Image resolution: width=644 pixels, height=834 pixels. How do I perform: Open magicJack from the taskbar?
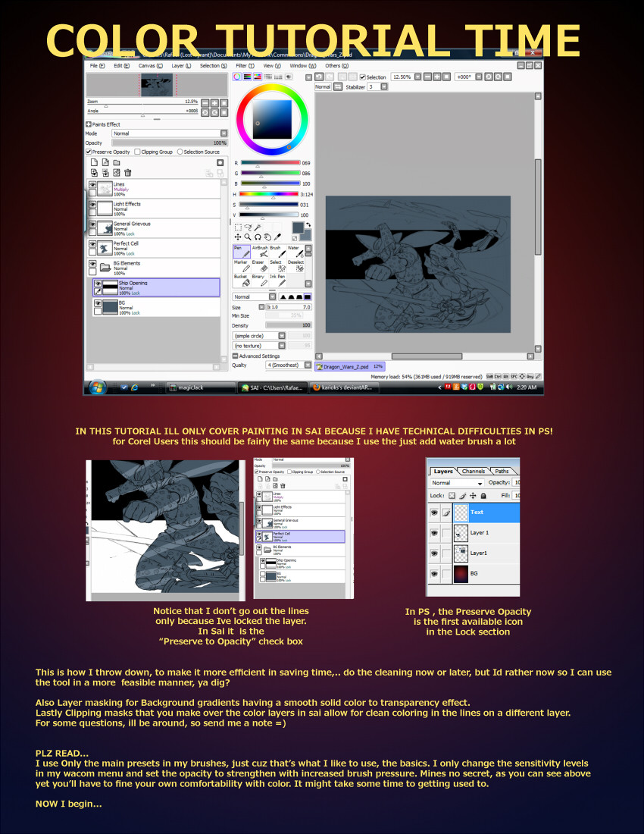point(201,387)
